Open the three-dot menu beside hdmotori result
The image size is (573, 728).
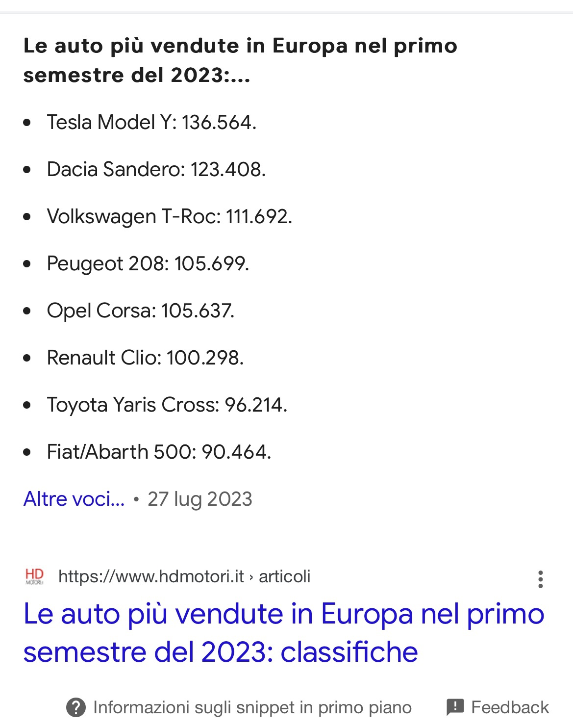[540, 579]
